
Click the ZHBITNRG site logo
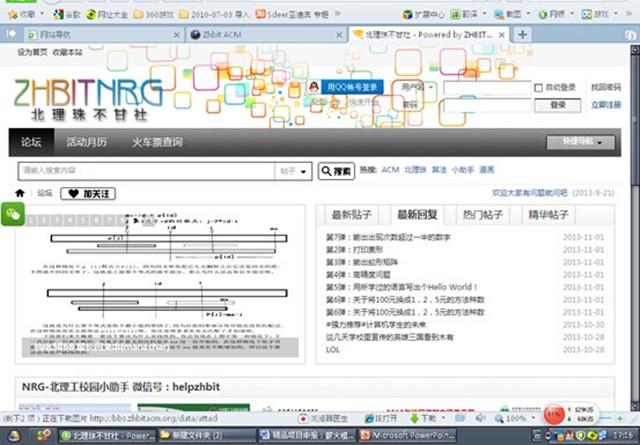(x=89, y=99)
